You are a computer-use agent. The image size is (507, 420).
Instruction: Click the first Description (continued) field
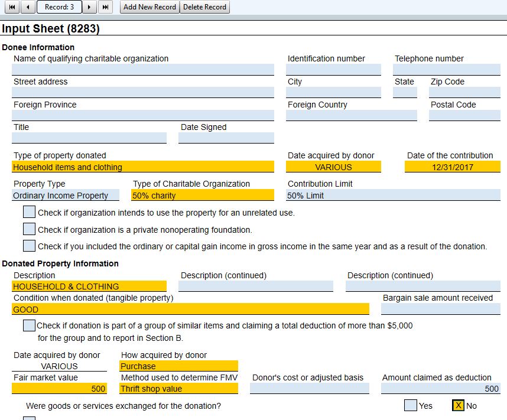(256, 286)
